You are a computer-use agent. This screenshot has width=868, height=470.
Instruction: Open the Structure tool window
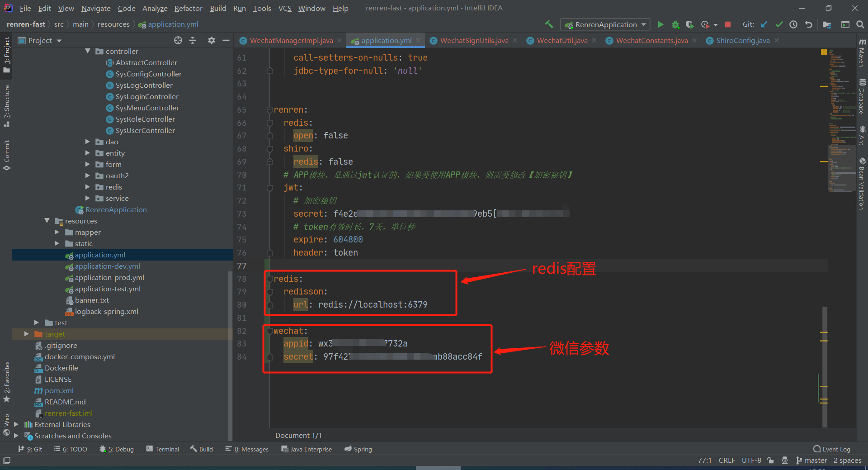(x=6, y=105)
